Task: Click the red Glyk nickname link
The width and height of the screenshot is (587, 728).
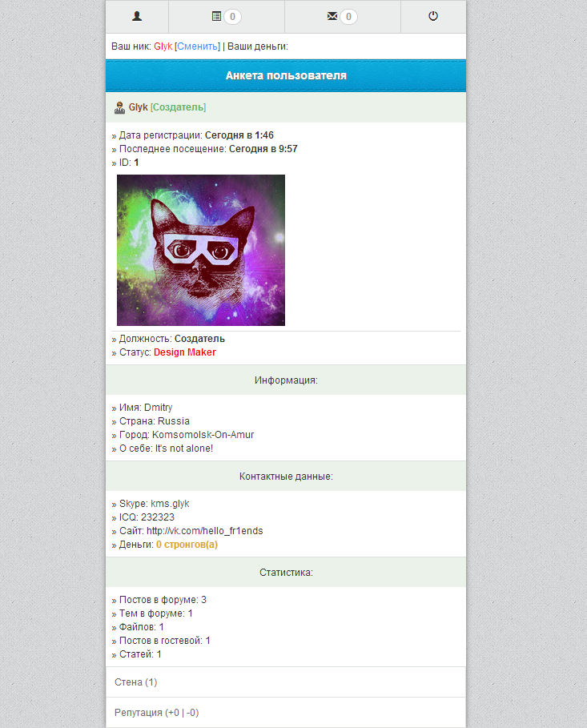Action: click(163, 46)
